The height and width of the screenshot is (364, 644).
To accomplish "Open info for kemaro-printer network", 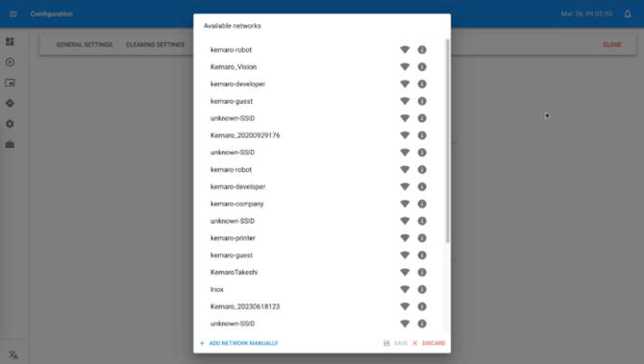I will (x=422, y=238).
